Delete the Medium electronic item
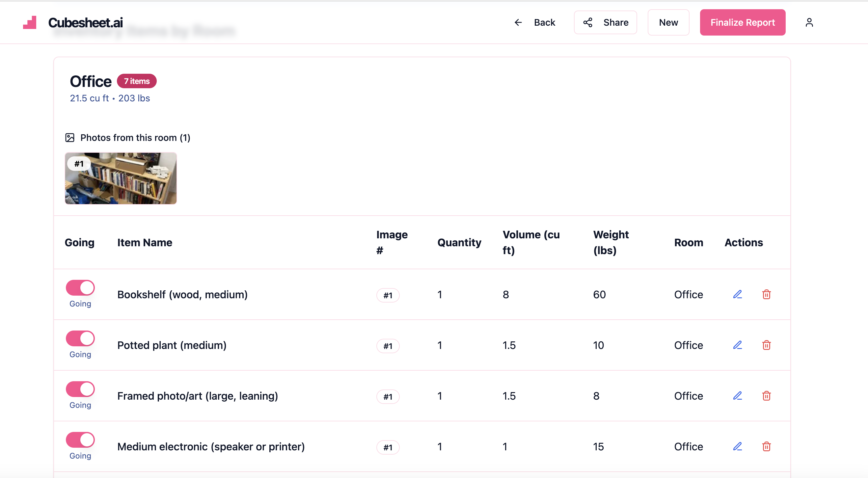Viewport: 868px width, 478px height. pyautogui.click(x=766, y=446)
